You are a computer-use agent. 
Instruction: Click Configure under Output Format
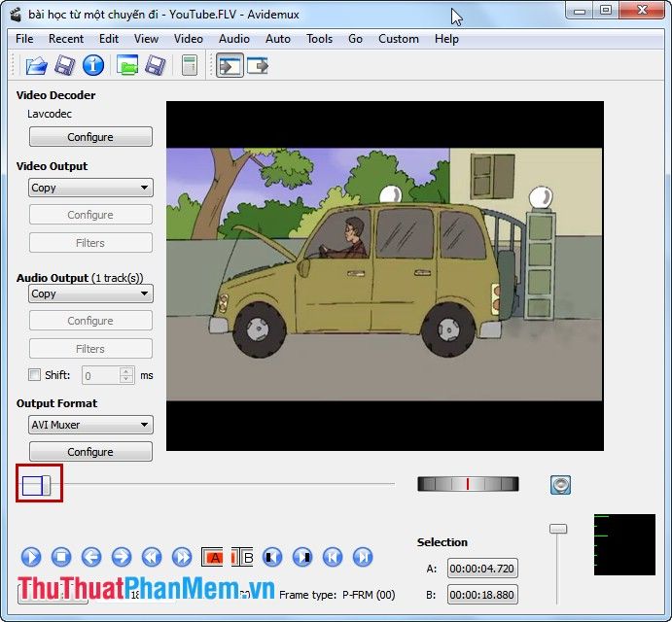coord(90,452)
